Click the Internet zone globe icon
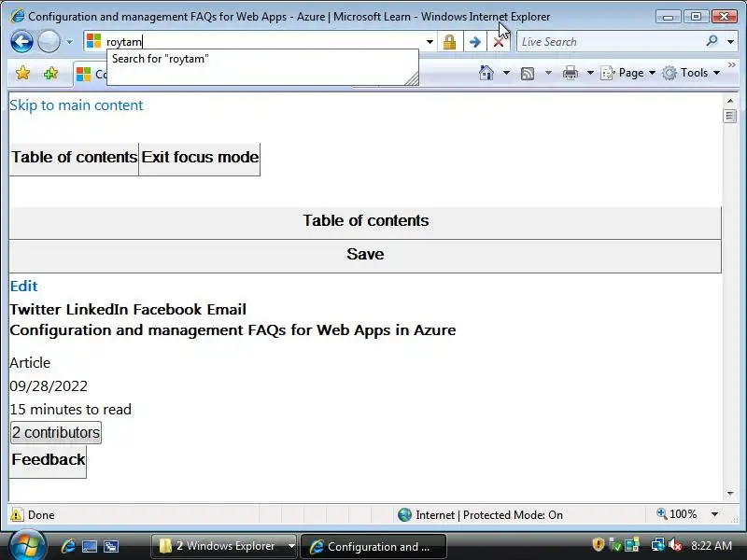Image resolution: width=747 pixels, height=560 pixels. (404, 515)
